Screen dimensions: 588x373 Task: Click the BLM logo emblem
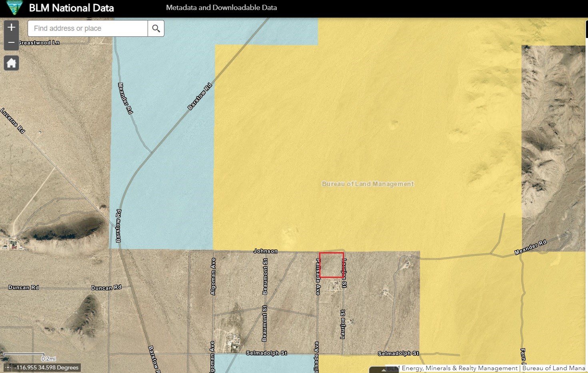pos(15,7)
